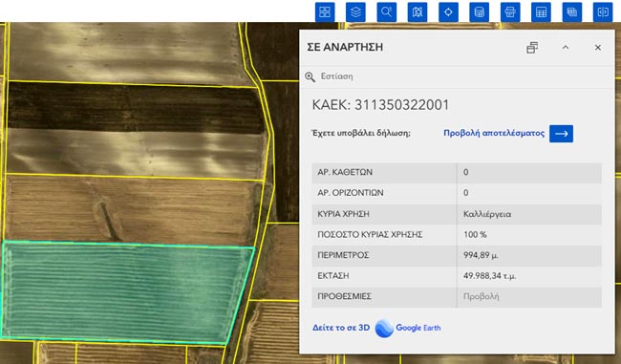Open the attribute table tool
Image resolution: width=621 pixels, height=364 pixels.
click(x=541, y=11)
